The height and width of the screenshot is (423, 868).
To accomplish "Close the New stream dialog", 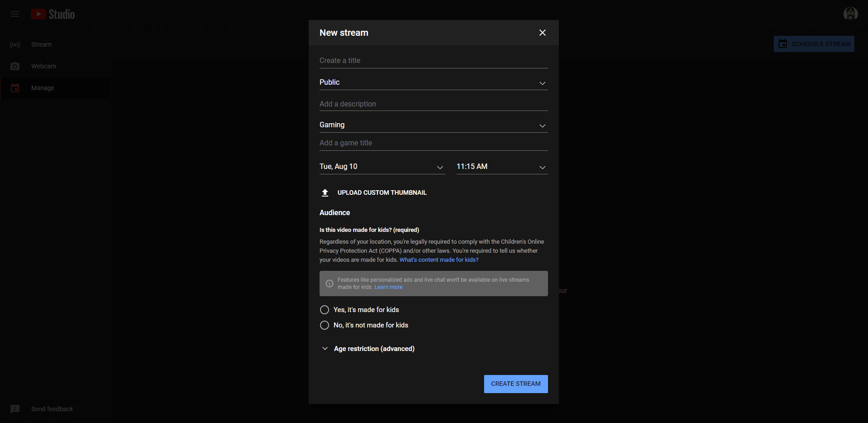I will tap(542, 33).
